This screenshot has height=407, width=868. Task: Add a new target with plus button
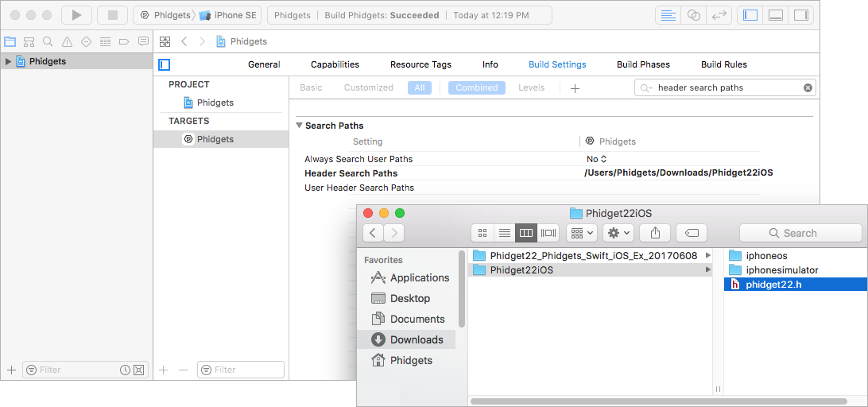coord(163,370)
